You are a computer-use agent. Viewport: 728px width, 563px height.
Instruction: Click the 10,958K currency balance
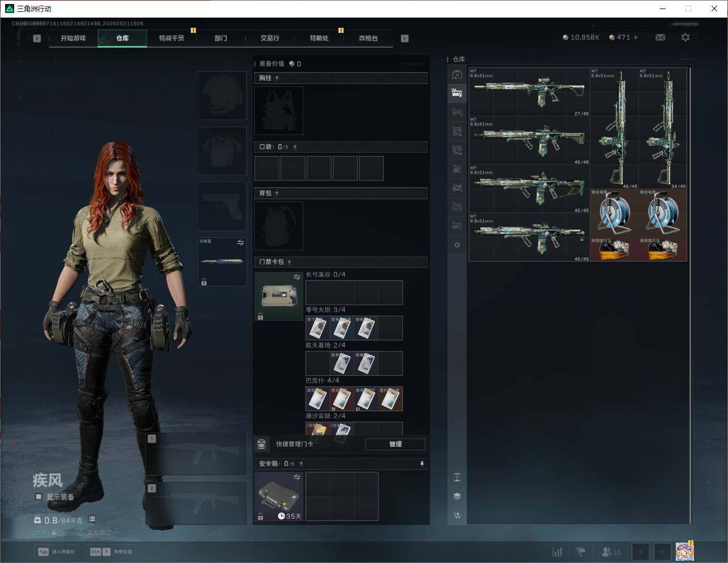click(581, 37)
